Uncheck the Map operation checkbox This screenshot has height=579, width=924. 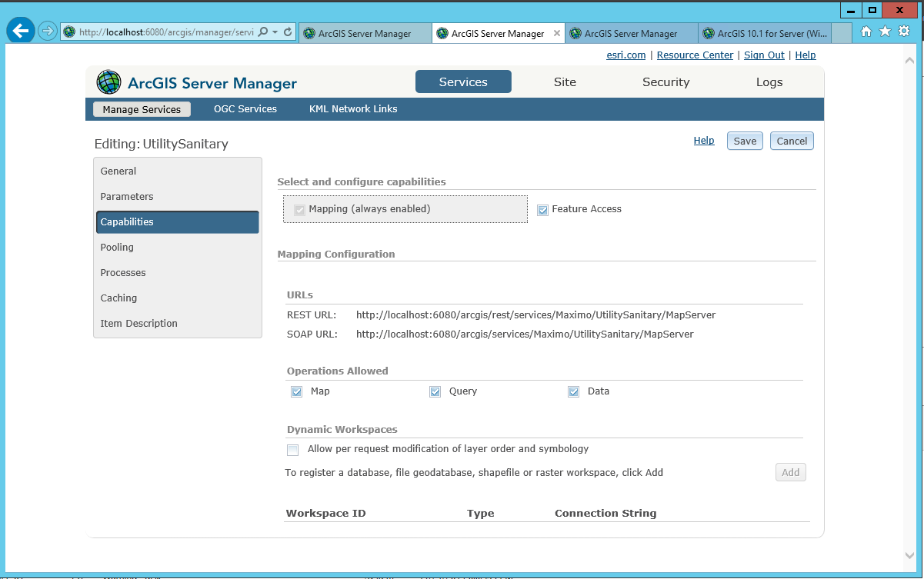coord(296,392)
